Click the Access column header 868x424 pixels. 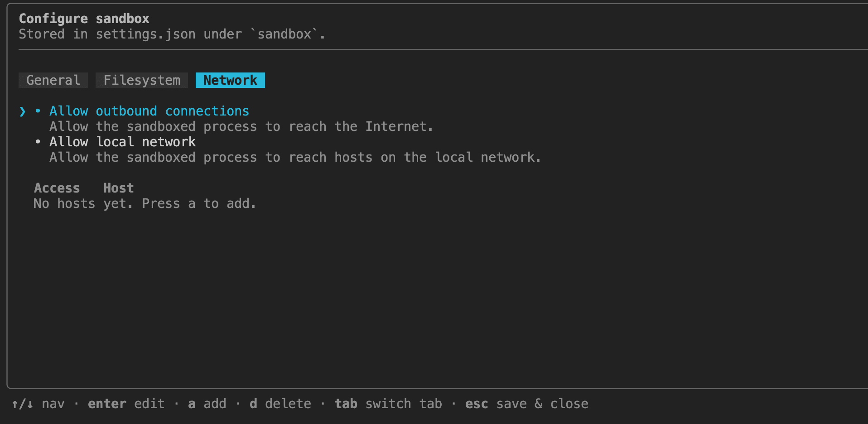[x=57, y=188]
